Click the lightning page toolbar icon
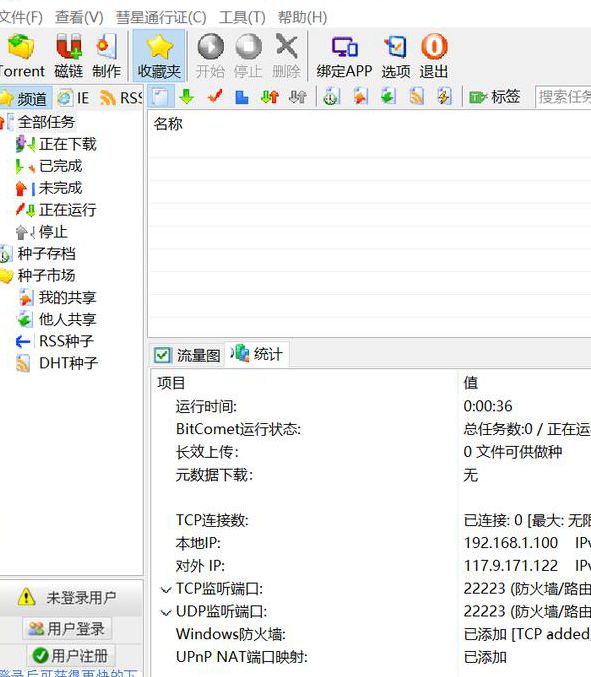The image size is (591, 677). tap(444, 97)
